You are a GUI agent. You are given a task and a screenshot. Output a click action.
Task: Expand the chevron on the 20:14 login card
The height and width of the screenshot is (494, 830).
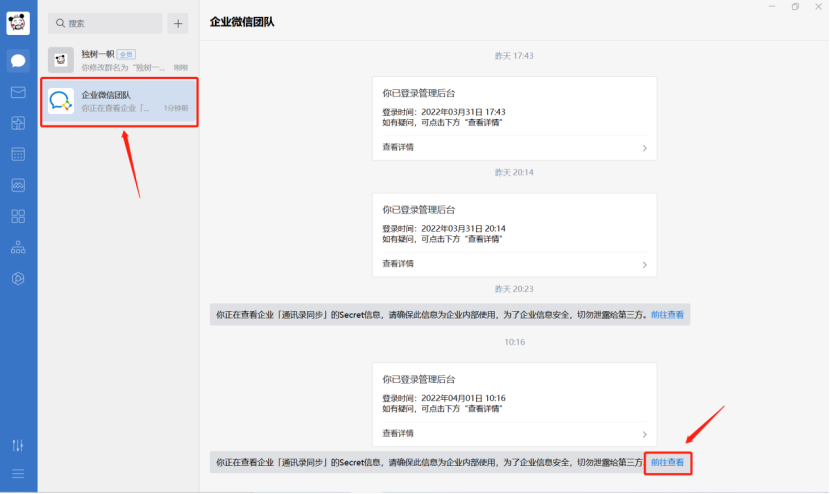644,265
